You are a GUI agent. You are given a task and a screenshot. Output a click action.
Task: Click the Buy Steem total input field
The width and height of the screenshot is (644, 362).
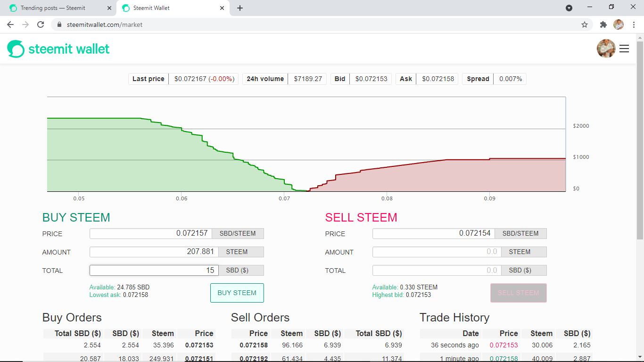tap(154, 270)
